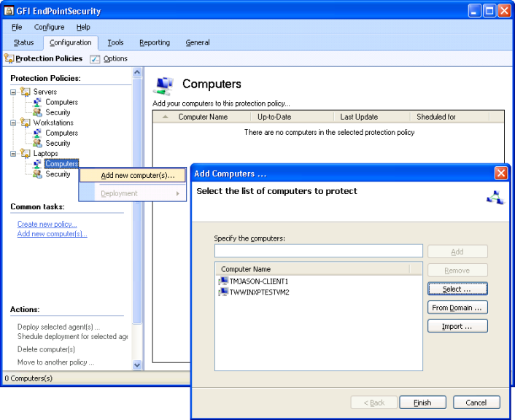The width and height of the screenshot is (515, 420).
Task: Select Computers under Workstations
Action: 62,133
